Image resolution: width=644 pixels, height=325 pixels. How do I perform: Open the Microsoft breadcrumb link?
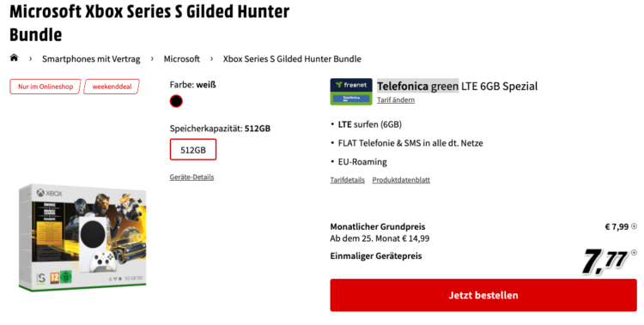pyautogui.click(x=181, y=58)
